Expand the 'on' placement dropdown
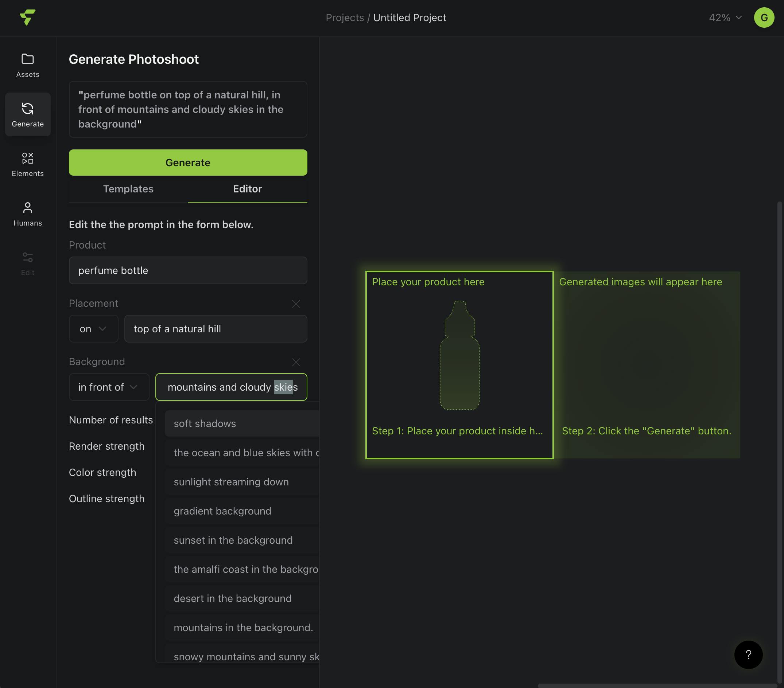 point(93,329)
